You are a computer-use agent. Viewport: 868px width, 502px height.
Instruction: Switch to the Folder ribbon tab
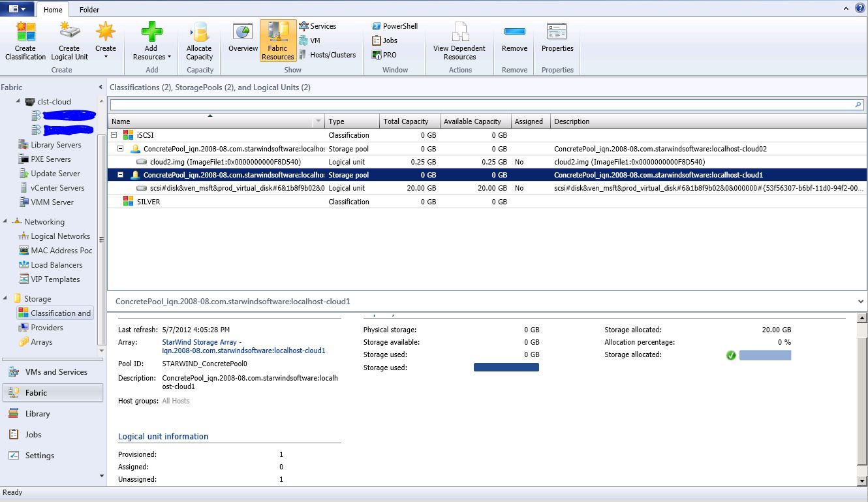(x=89, y=10)
